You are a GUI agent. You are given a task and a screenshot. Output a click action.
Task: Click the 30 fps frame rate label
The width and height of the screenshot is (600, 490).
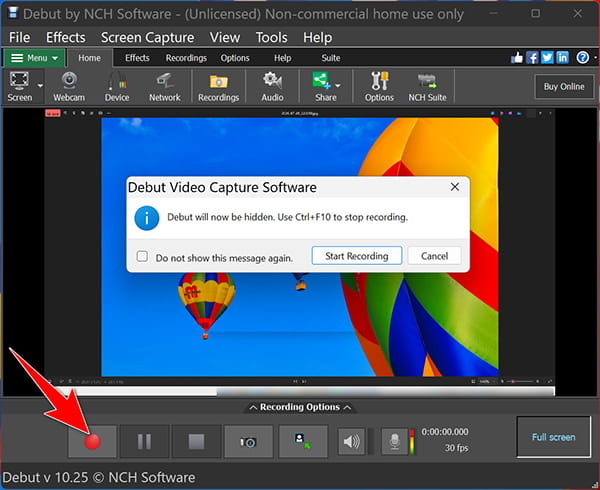click(457, 448)
